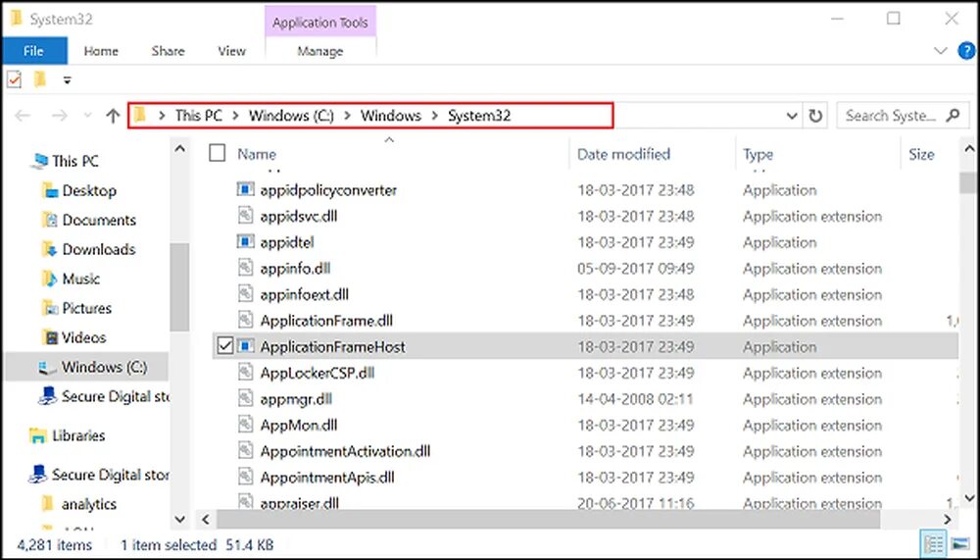Select the appinfo.dll file icon
Viewport: 980px width, 560px height.
246,268
